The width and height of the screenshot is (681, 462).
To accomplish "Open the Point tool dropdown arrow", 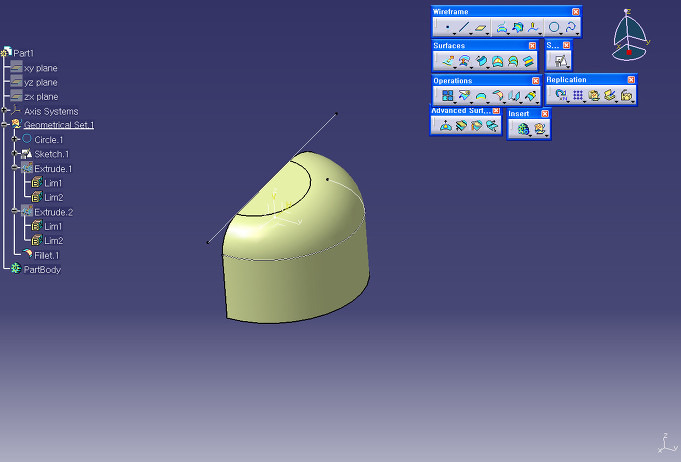I will click(x=454, y=34).
